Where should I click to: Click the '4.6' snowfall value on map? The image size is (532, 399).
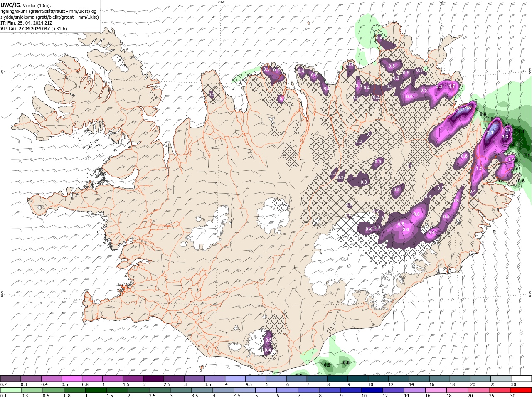pyautogui.click(x=469, y=107)
